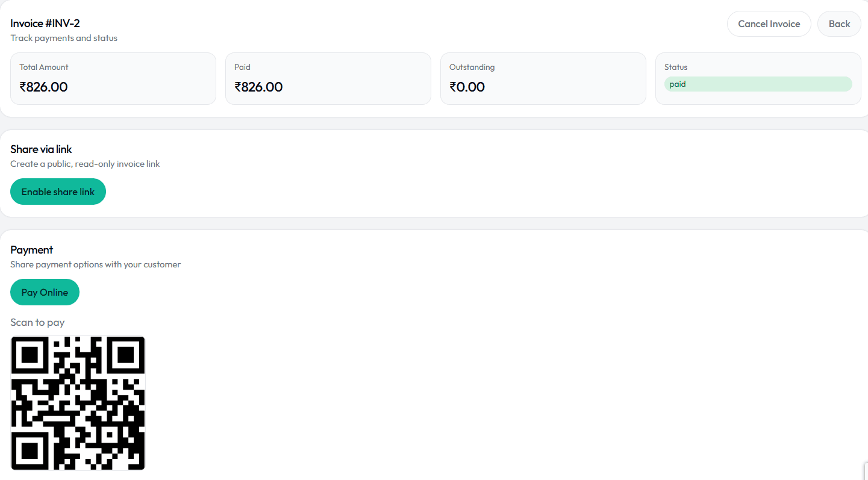Select the Outstanding balance card
The image size is (868, 480).
click(543, 78)
